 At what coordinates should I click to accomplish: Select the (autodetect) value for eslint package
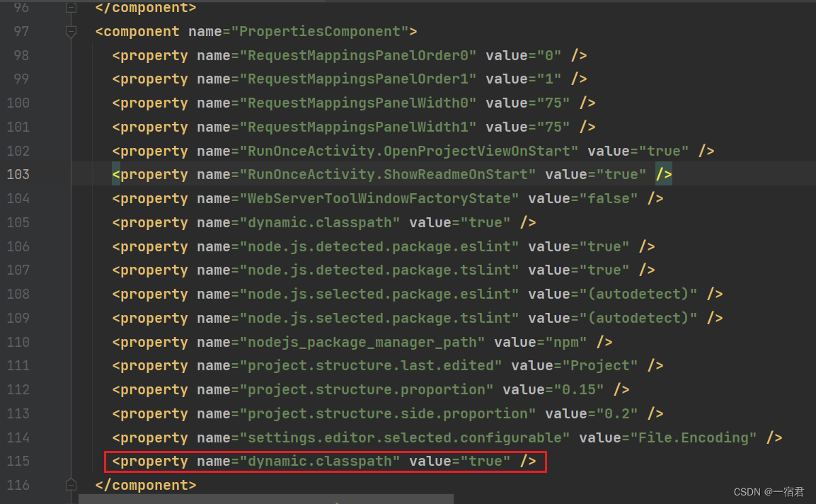[637, 293]
